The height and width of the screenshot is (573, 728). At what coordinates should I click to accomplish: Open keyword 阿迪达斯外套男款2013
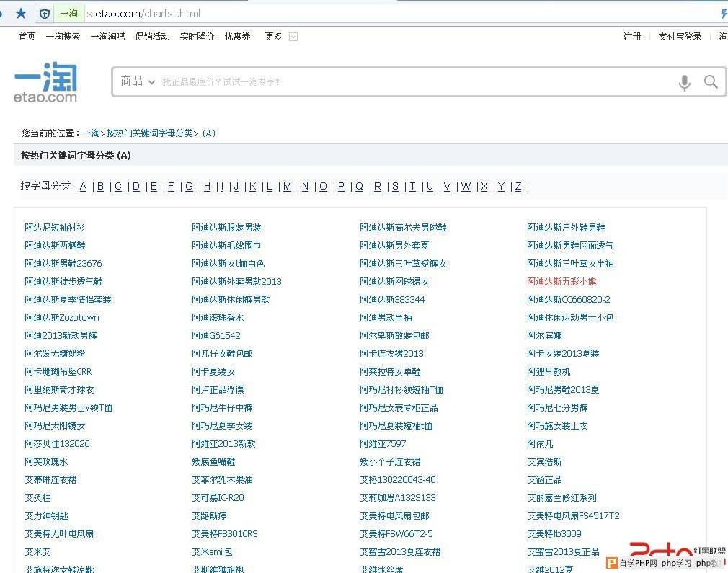237,281
